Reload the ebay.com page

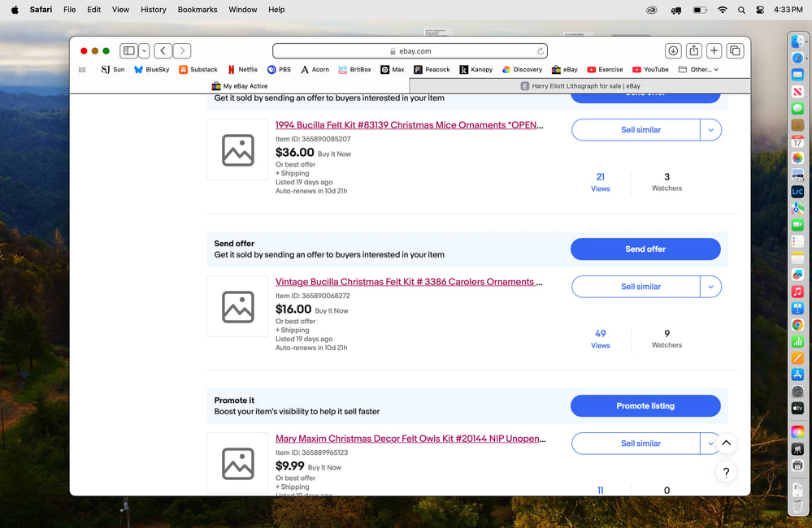coord(541,50)
